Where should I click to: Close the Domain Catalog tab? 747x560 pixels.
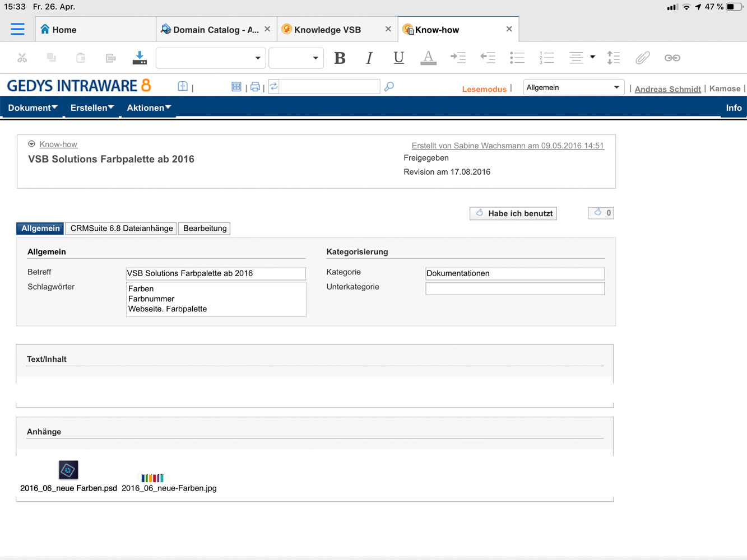[267, 29]
